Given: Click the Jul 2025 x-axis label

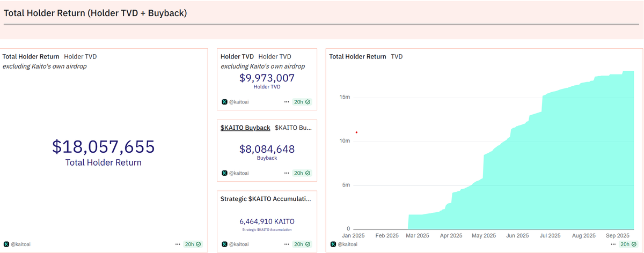Looking at the screenshot, I should pyautogui.click(x=550, y=236).
